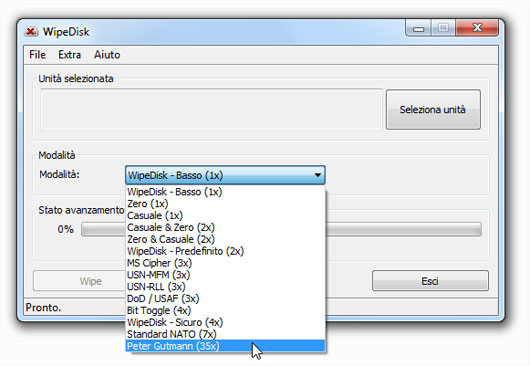Click the Pronto. status bar text
This screenshot has width=530, height=366.
click(43, 308)
